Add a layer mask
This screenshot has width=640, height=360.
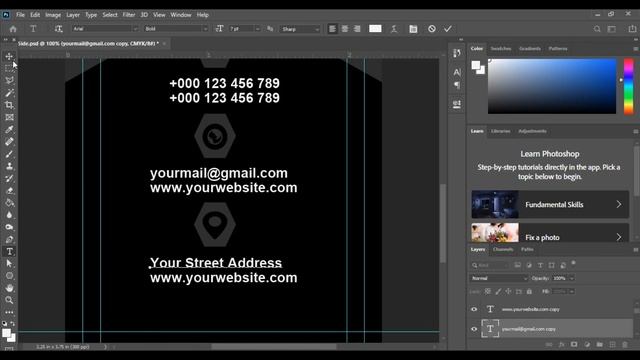(x=574, y=344)
